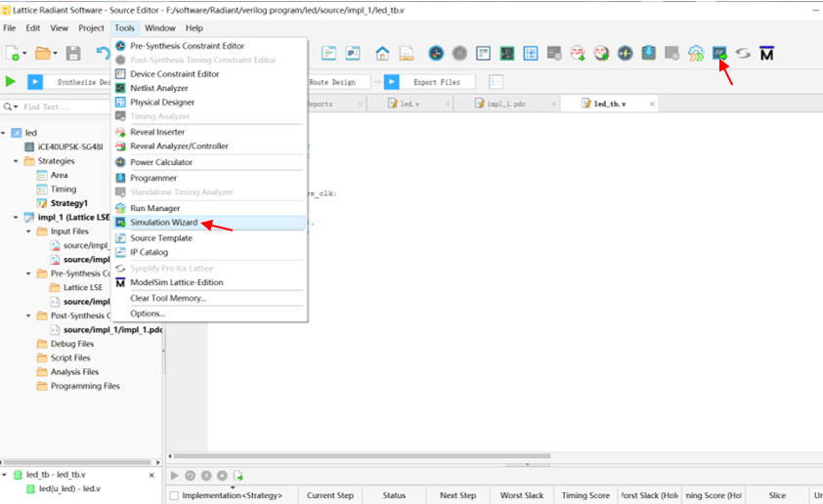The width and height of the screenshot is (823, 504).
Task: Click the Programmer toolbar icon
Action: point(649,53)
